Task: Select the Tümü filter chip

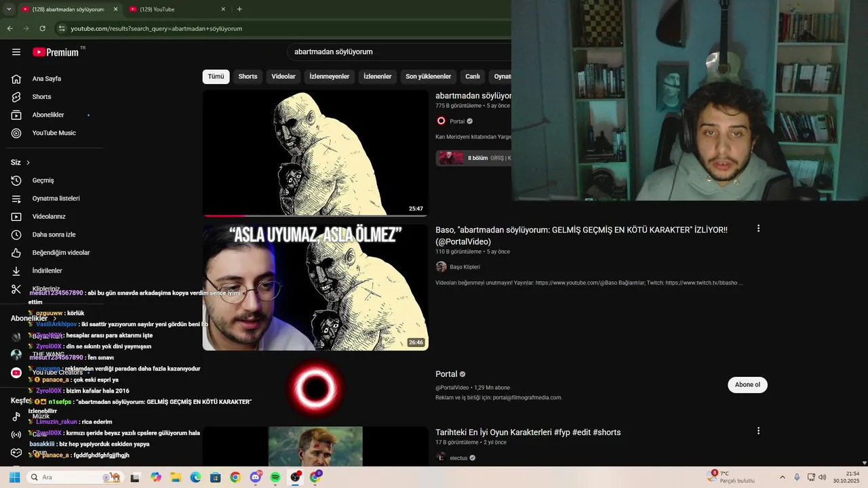Action: [x=216, y=77]
